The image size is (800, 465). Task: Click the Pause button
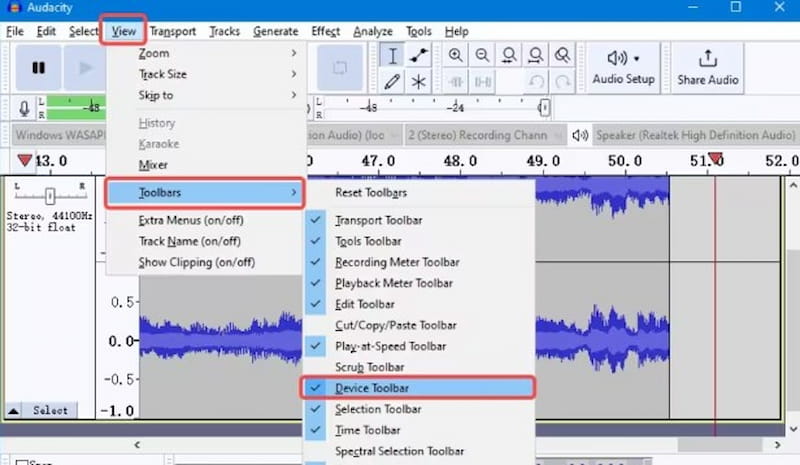click(x=38, y=67)
